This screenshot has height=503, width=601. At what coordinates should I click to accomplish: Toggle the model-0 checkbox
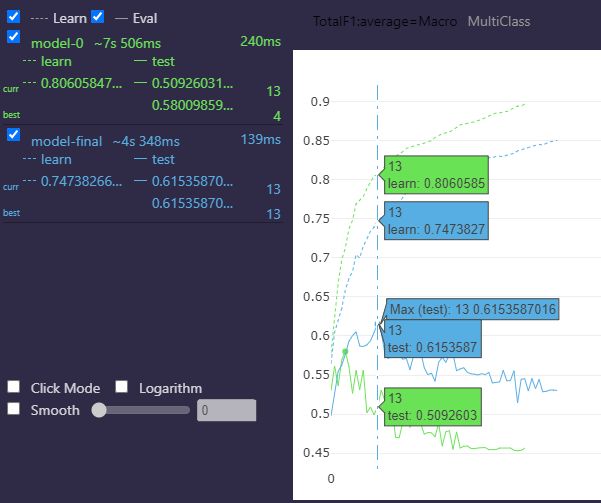click(x=13, y=37)
